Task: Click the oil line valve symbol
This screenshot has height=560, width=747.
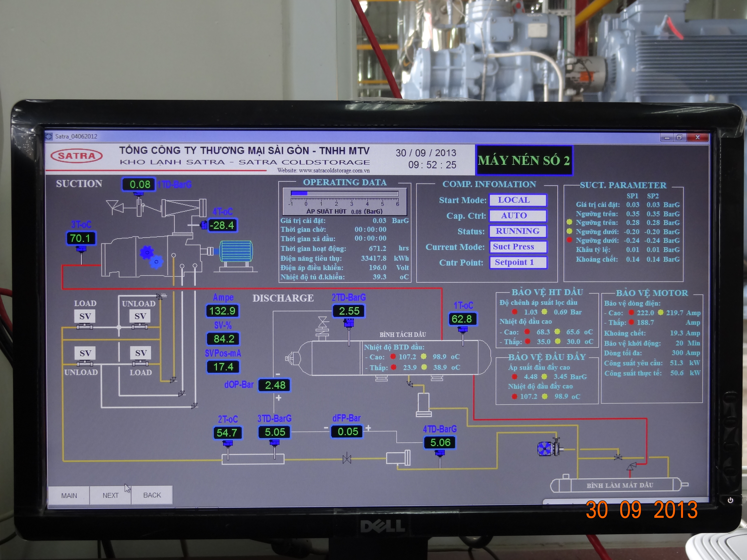Action: (347, 459)
